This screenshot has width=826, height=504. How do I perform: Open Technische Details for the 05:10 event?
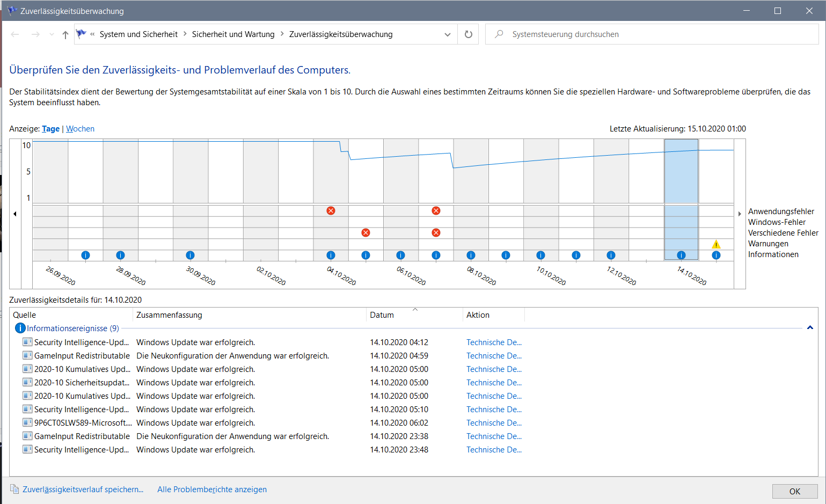pyautogui.click(x=494, y=410)
